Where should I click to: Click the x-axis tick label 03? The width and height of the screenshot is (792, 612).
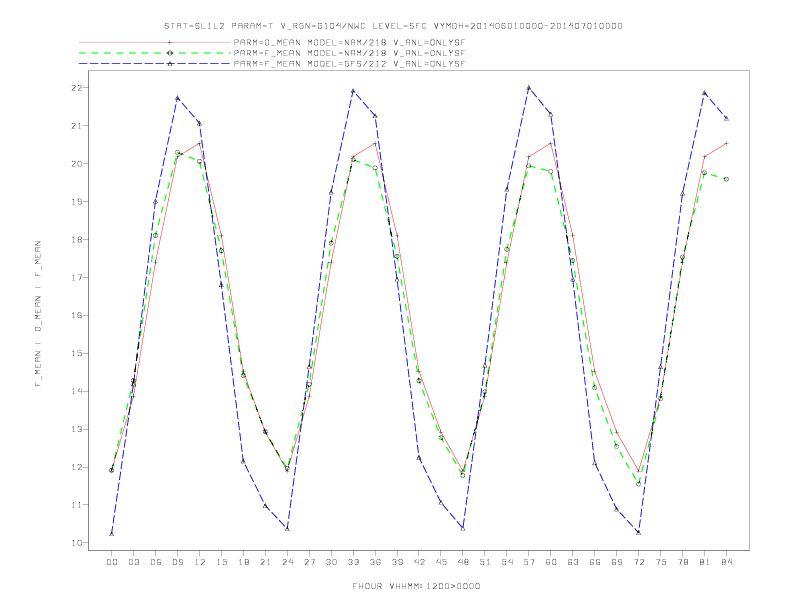(x=133, y=562)
